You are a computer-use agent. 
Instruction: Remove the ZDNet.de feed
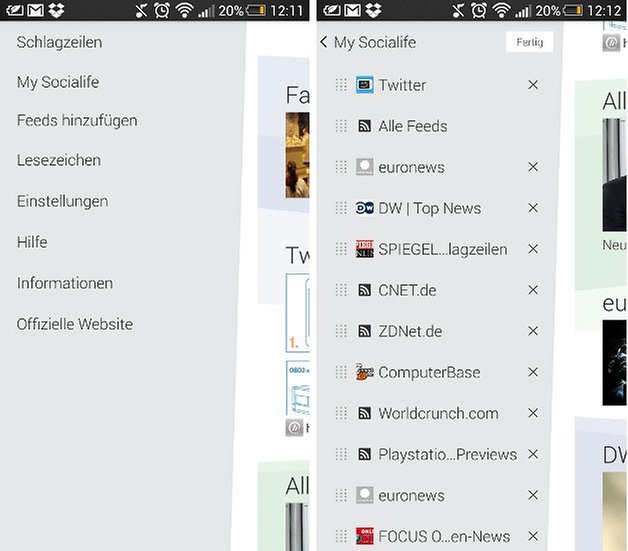(533, 331)
